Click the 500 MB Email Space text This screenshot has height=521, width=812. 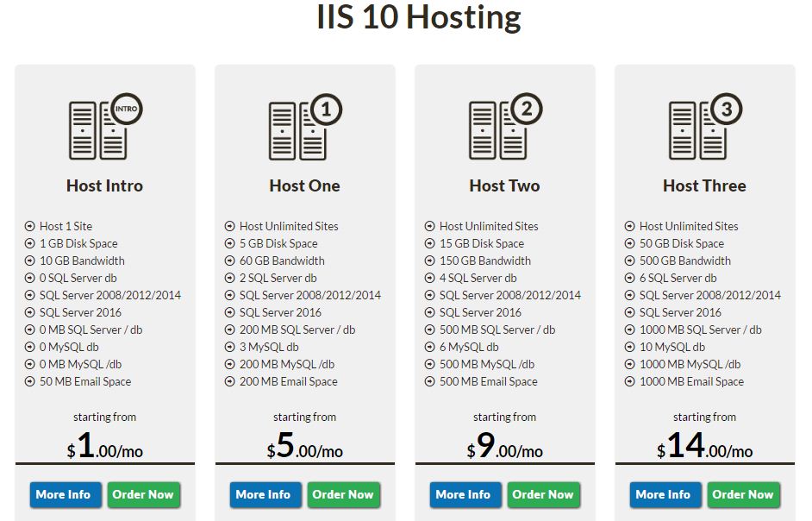click(489, 381)
